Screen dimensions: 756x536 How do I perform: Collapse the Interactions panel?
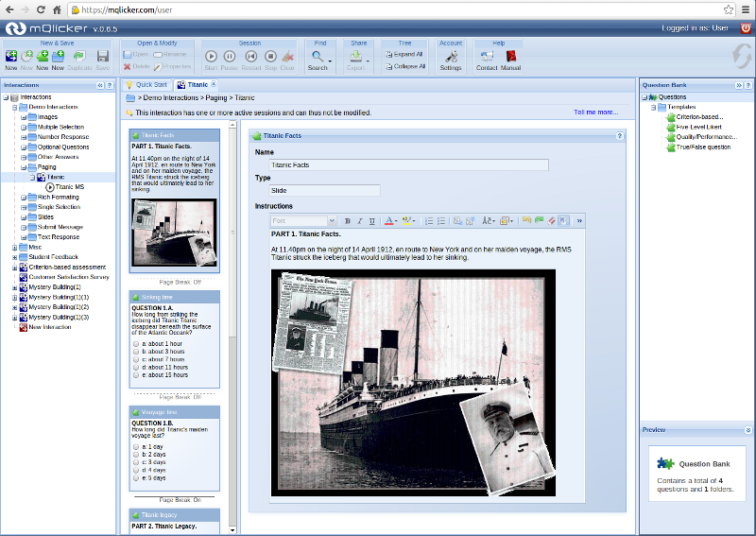point(100,85)
